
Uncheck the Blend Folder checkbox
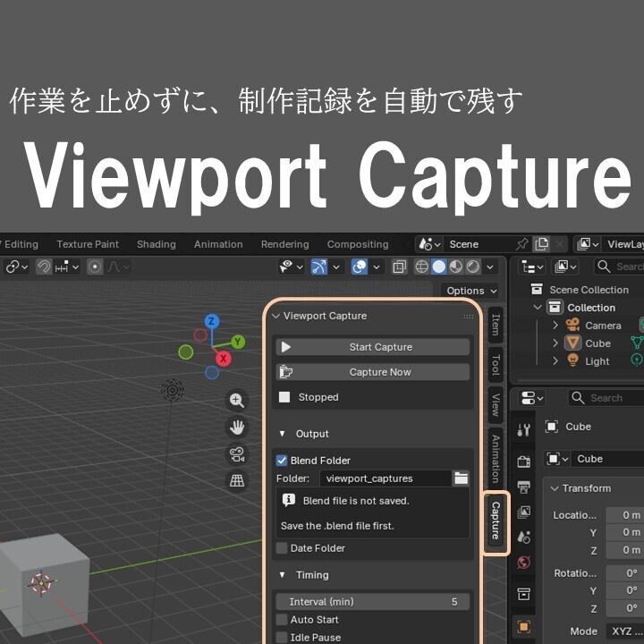coord(282,461)
